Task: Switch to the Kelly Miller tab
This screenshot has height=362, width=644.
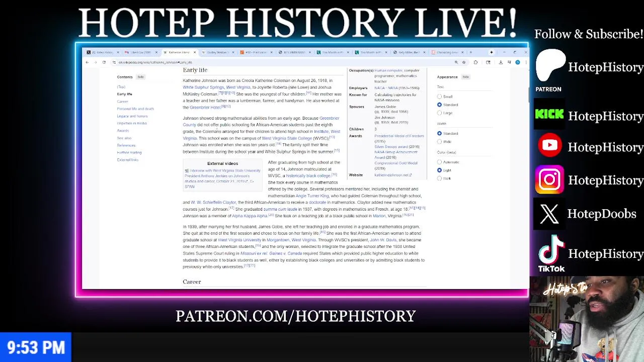Action: click(x=409, y=52)
